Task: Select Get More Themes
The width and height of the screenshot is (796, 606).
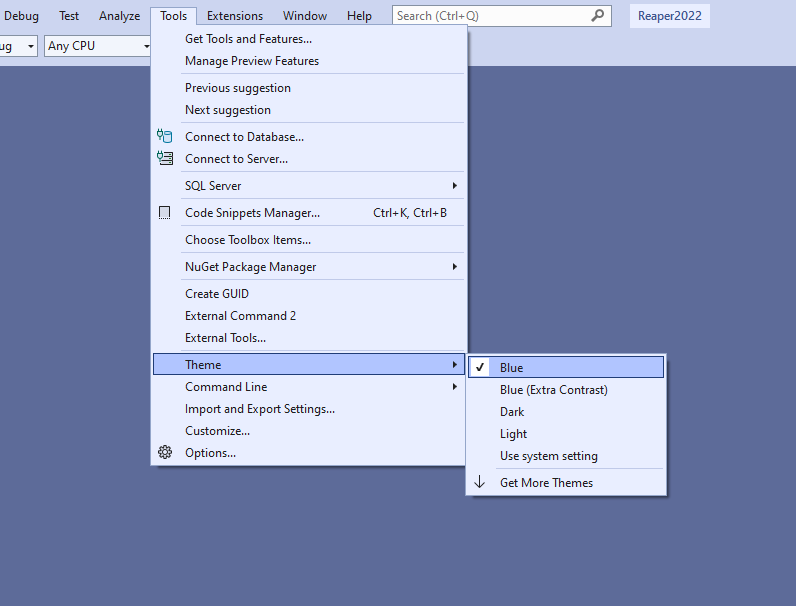Action: (x=566, y=483)
